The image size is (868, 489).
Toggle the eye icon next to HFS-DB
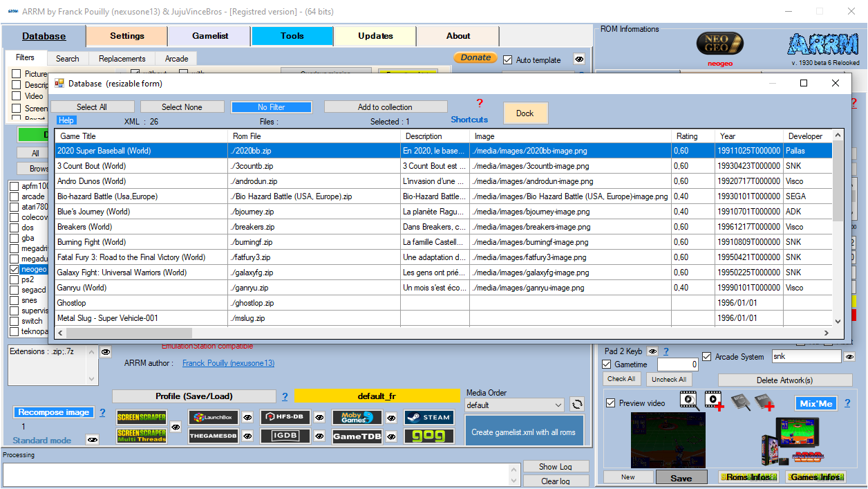[319, 418]
